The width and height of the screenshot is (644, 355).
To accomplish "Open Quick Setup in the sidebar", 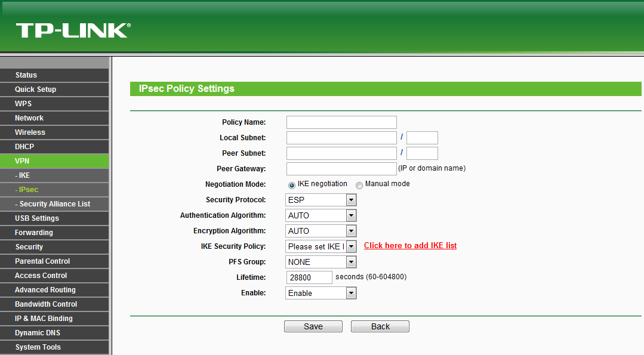I will (x=54, y=89).
